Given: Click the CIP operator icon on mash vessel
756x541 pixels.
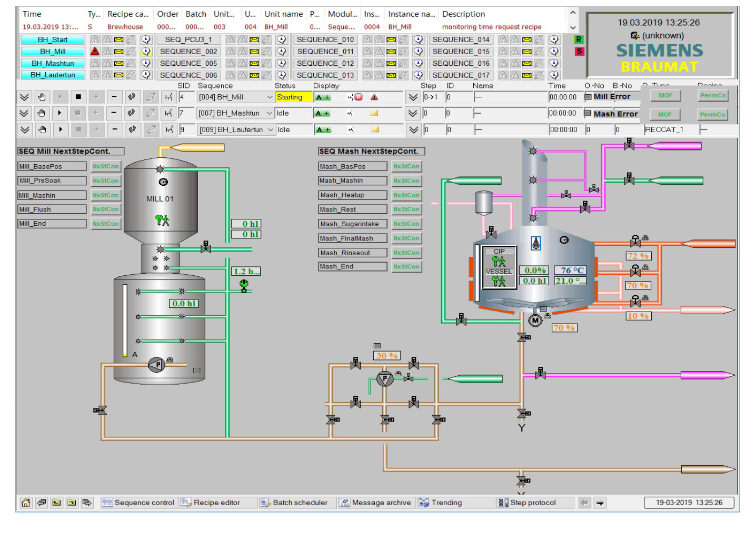Looking at the screenshot, I should (498, 261).
